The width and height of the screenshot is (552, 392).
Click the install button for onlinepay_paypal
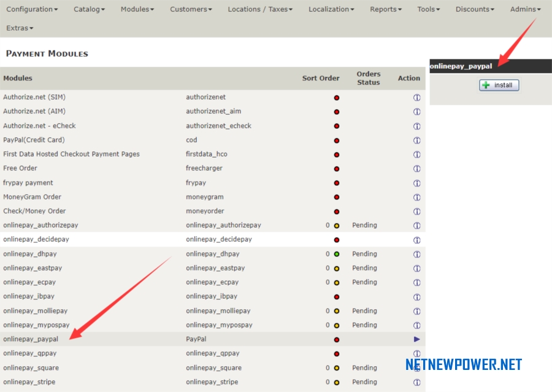(499, 85)
